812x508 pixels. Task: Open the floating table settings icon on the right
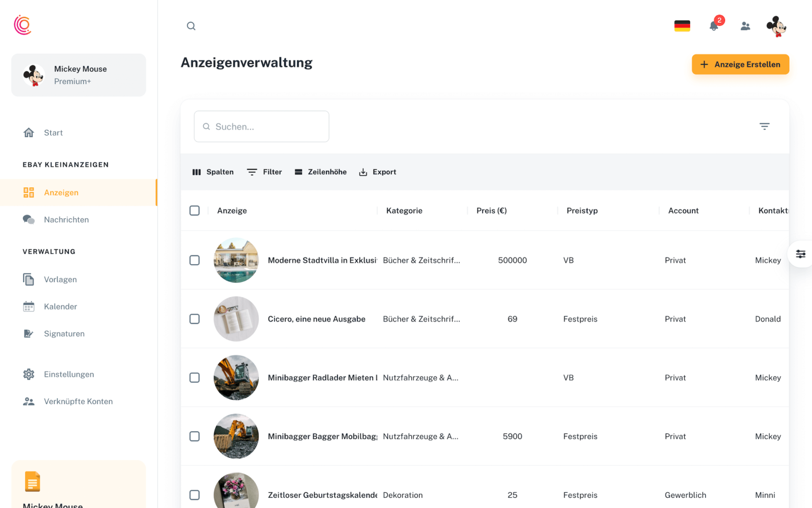coord(801,254)
